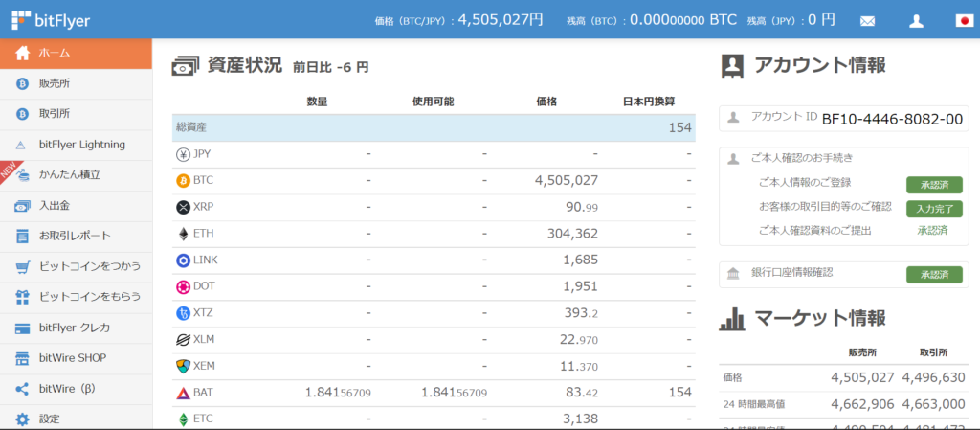Click the bitFlyer logo in header
Image resolution: width=980 pixels, height=430 pixels.
point(51,20)
